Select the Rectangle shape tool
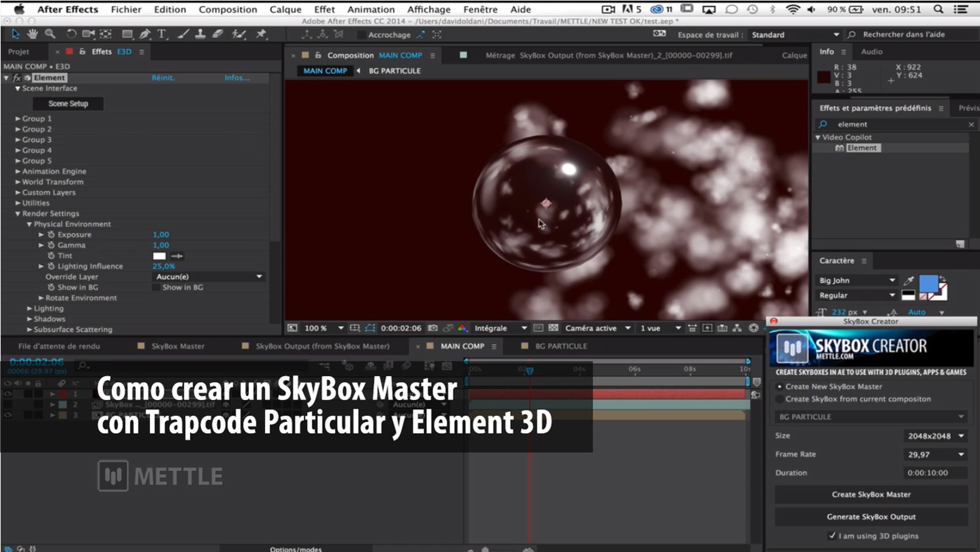The image size is (980, 552). coord(127,34)
